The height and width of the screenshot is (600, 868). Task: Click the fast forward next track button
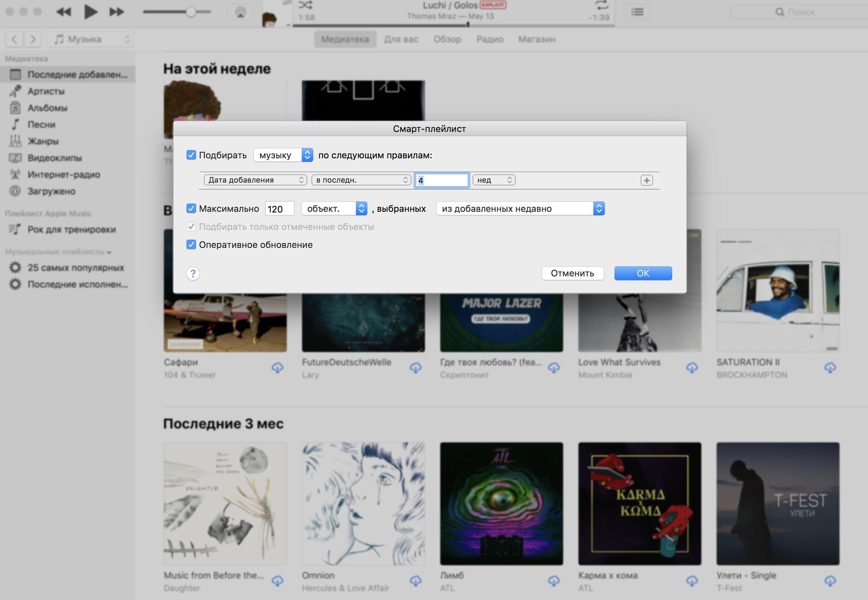(x=117, y=12)
